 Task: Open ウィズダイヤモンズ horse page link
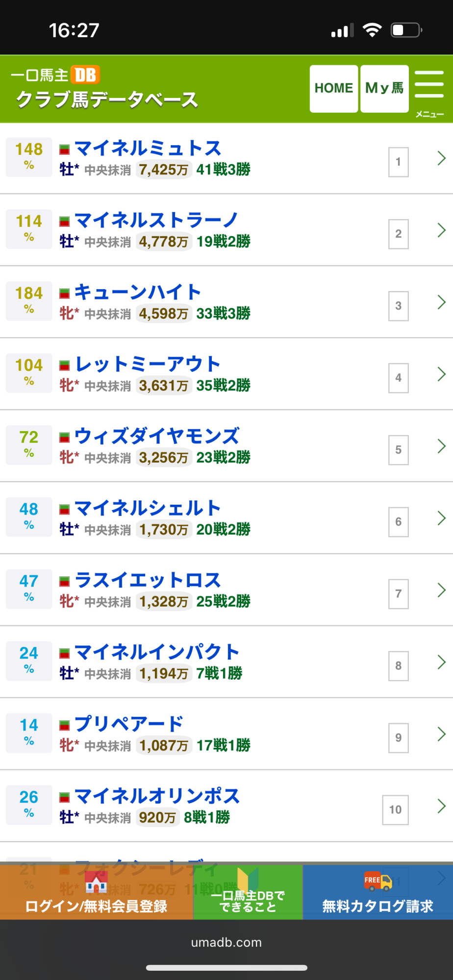tap(157, 436)
